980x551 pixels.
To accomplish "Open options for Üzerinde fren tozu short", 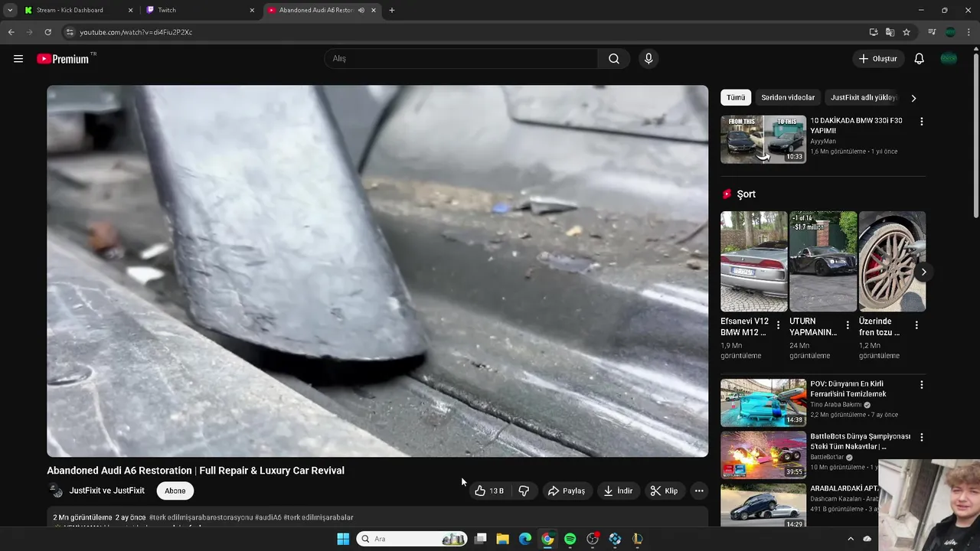I will (916, 325).
